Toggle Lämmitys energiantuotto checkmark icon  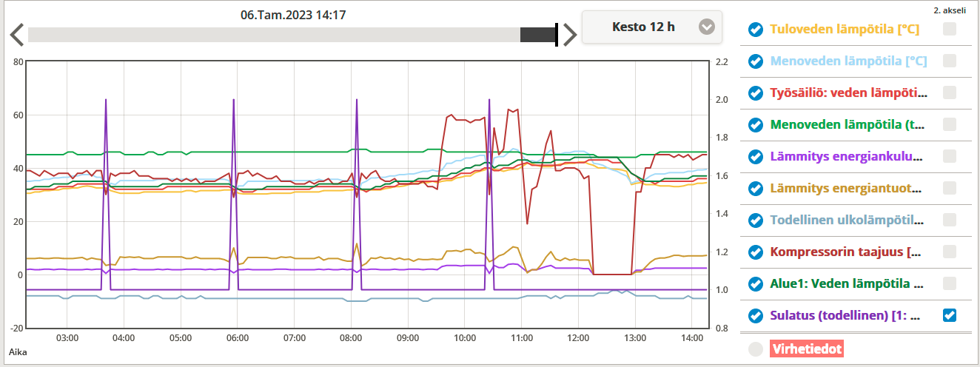point(756,189)
